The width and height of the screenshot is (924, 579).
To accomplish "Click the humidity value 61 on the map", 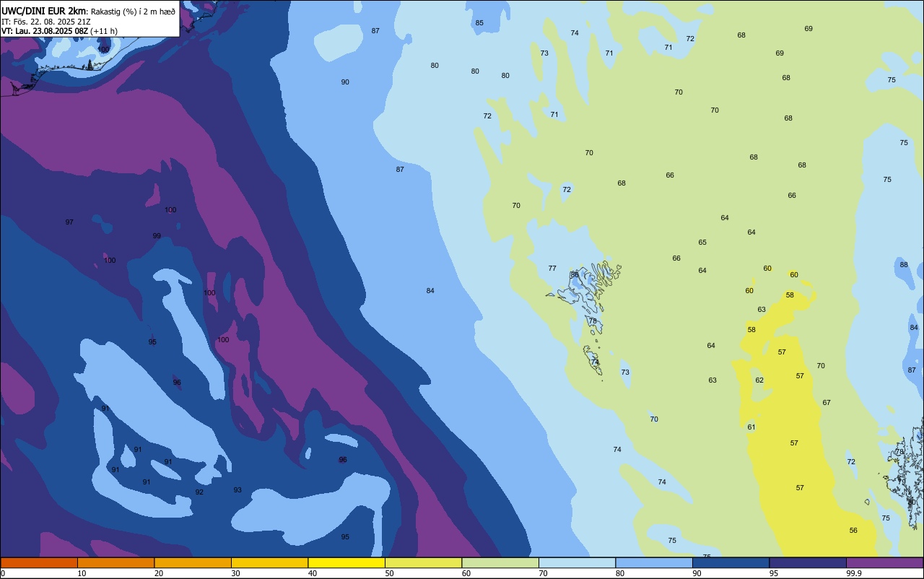I will pyautogui.click(x=751, y=427).
